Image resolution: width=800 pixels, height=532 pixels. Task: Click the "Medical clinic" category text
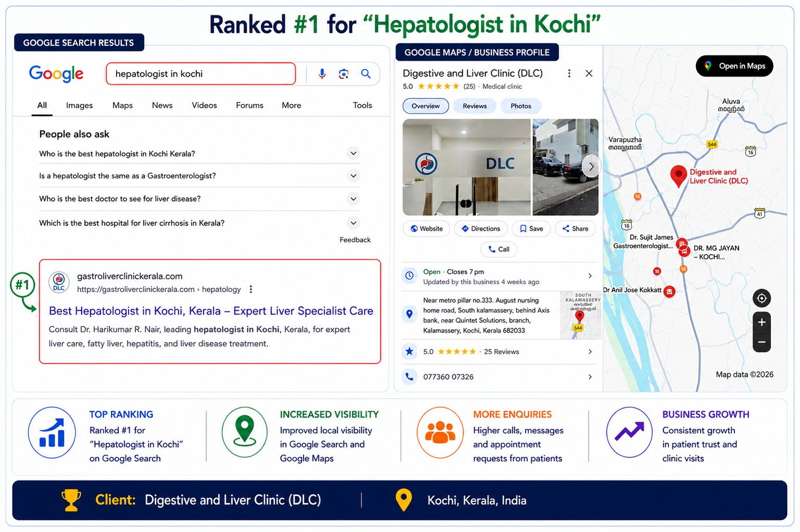pos(502,86)
